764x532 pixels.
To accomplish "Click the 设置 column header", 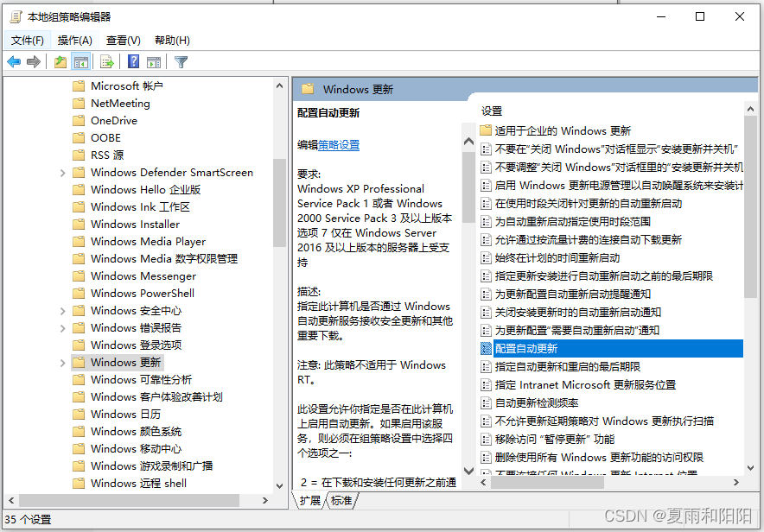I will pyautogui.click(x=492, y=111).
